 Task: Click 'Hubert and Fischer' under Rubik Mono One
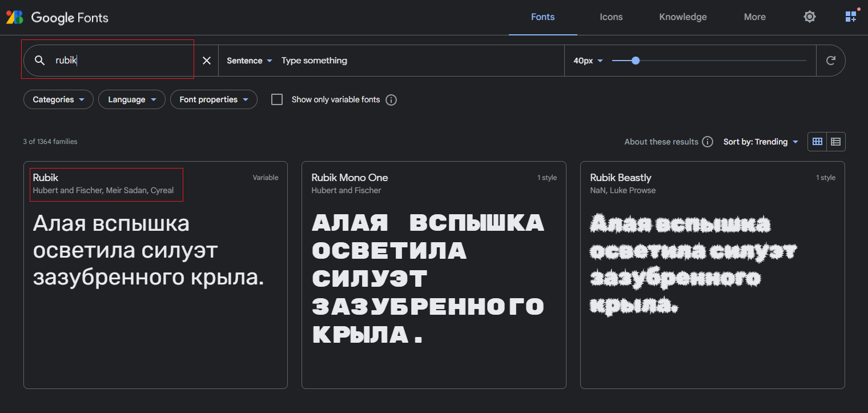coord(346,190)
